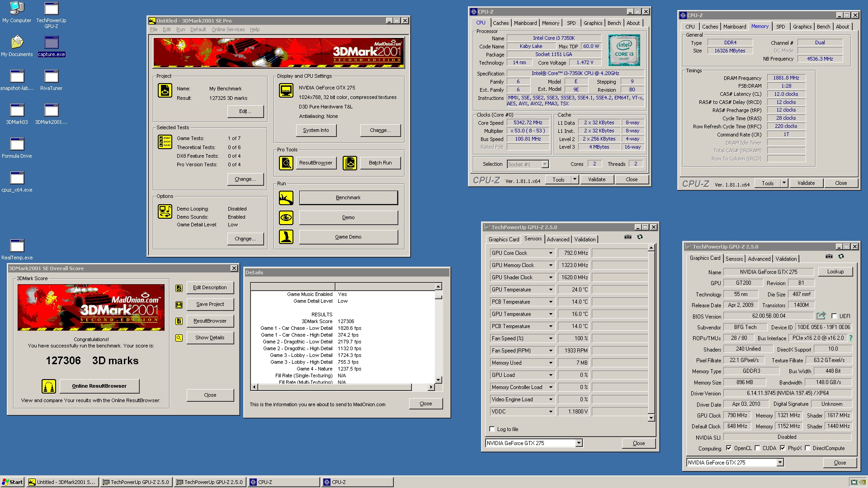Open Formula Drive desktop icon

pyautogui.click(x=17, y=147)
